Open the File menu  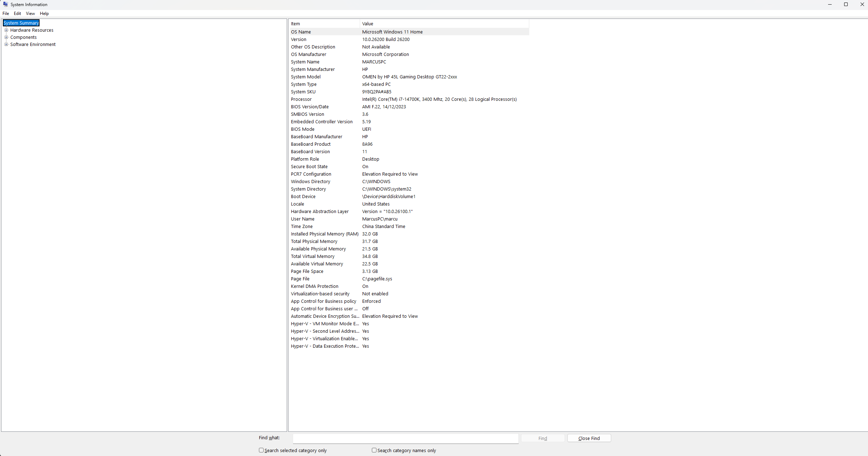pos(6,14)
